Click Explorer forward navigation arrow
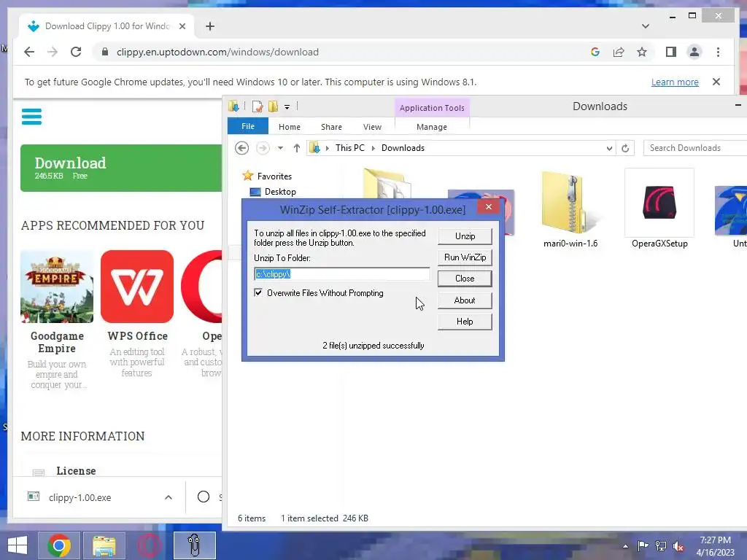The width and height of the screenshot is (747, 560). point(263,148)
